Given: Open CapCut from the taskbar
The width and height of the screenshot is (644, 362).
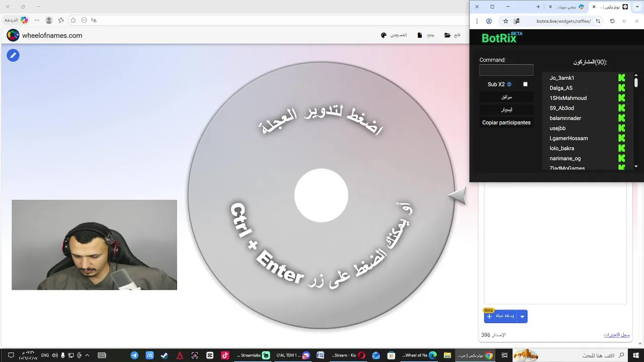Looking at the screenshot, I should [x=210, y=355].
